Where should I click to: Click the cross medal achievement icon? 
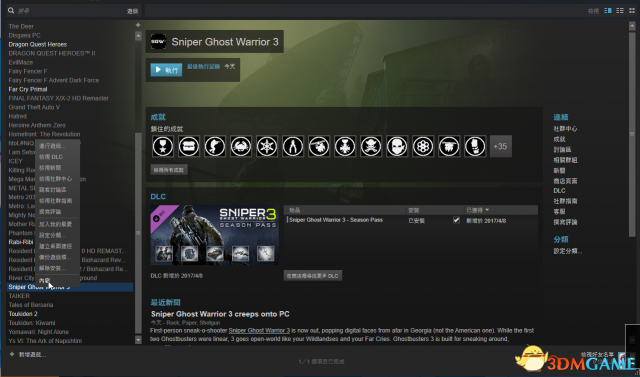(345, 146)
